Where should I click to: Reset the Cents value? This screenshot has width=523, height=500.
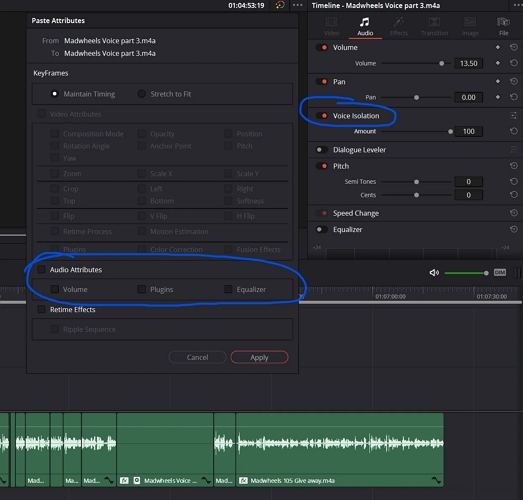click(x=514, y=195)
